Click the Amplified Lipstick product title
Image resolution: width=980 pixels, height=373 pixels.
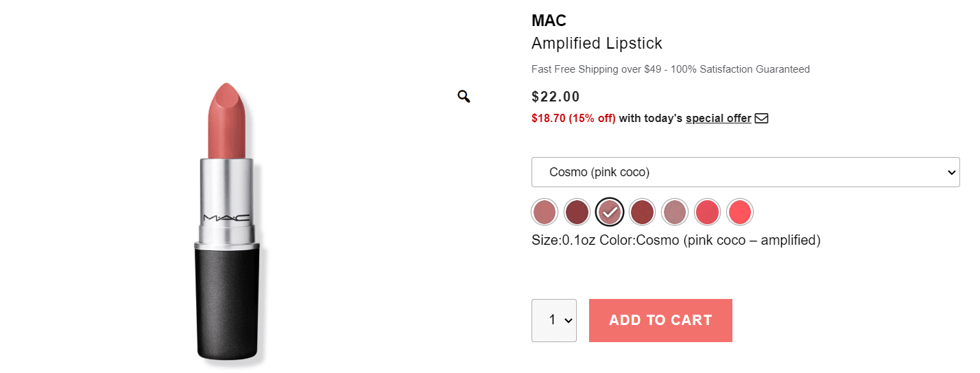597,44
